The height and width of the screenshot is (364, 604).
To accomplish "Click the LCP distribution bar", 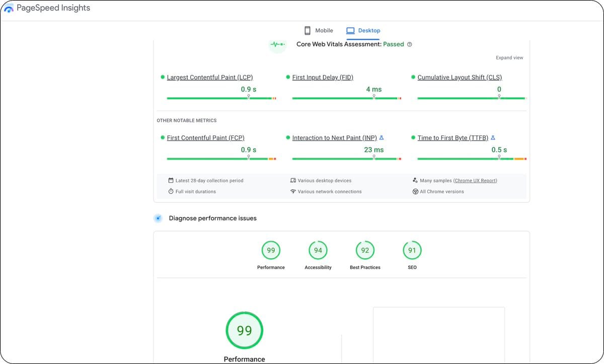I will pos(221,98).
